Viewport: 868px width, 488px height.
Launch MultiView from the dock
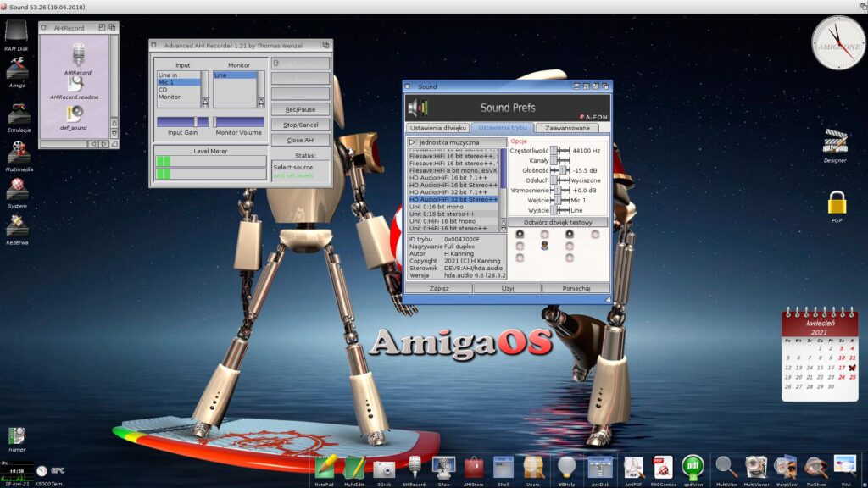coord(726,468)
